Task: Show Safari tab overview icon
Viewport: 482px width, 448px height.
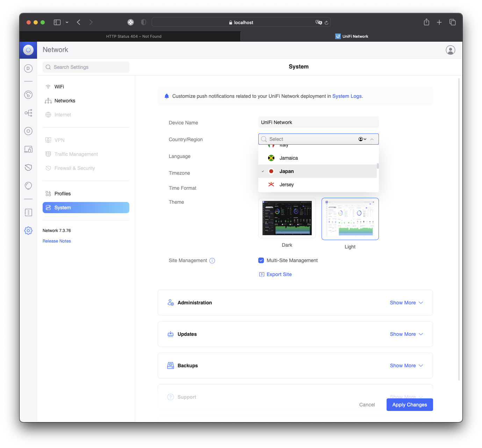Action: tap(453, 22)
